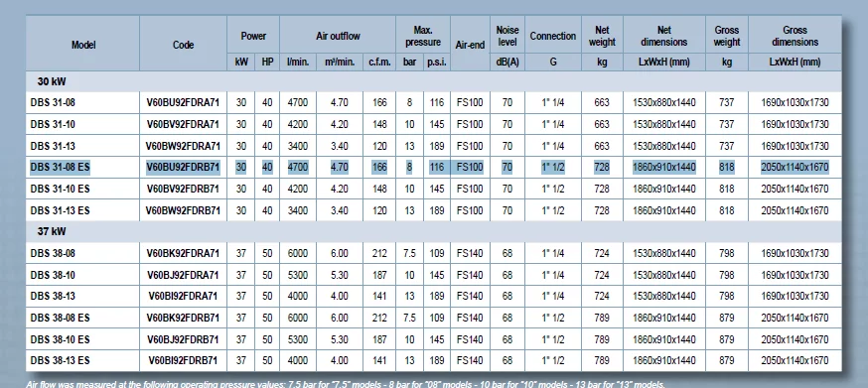Screen dimensions: 868x388
Task: Select code V60BU92FDRA71 cell
Action: pyautogui.click(x=183, y=102)
